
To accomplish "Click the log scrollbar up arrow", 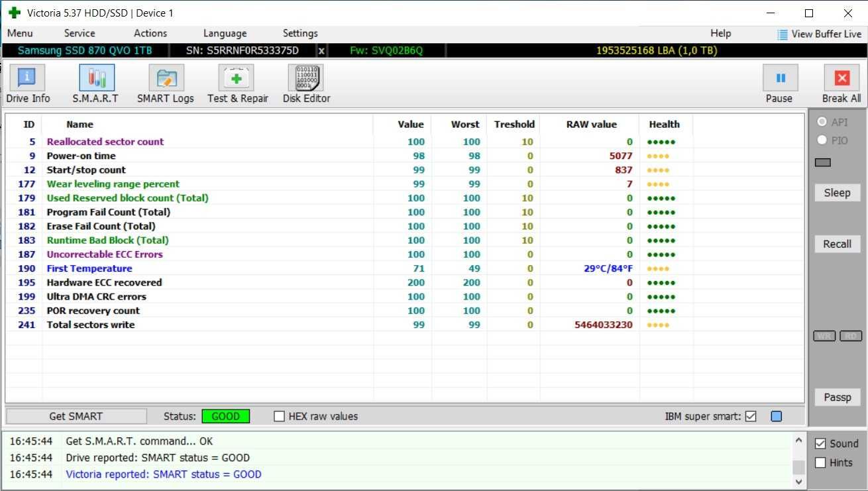I will [x=799, y=440].
